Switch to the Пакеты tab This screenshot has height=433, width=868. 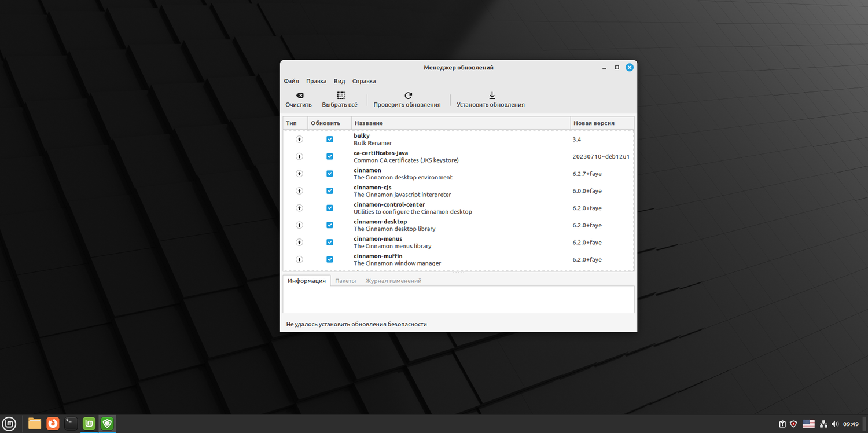[345, 281]
